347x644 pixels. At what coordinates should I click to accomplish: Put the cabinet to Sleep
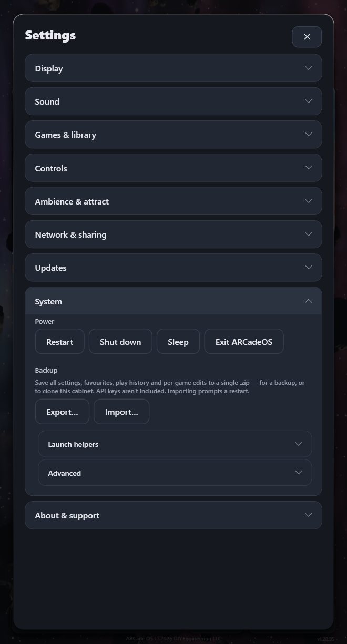tap(178, 342)
